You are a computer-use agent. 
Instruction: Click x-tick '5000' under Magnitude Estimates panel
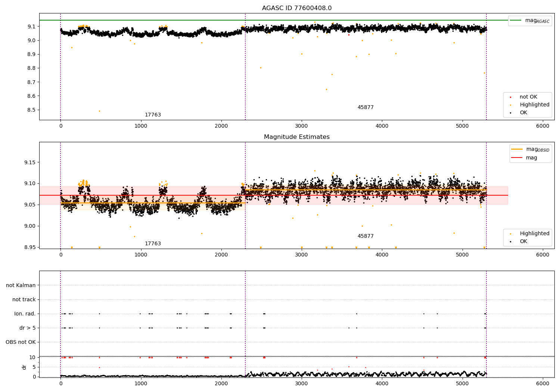click(463, 255)
